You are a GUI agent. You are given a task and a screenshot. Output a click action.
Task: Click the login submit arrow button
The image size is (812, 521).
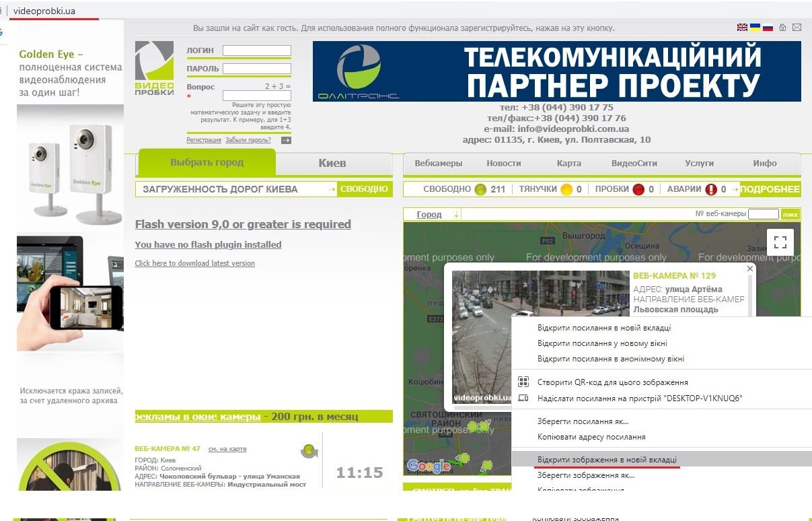pos(286,140)
